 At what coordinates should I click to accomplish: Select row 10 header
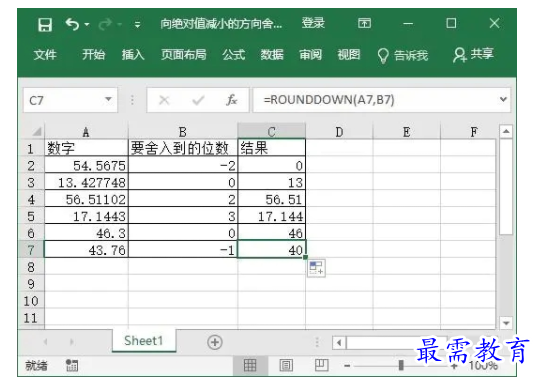(x=31, y=300)
